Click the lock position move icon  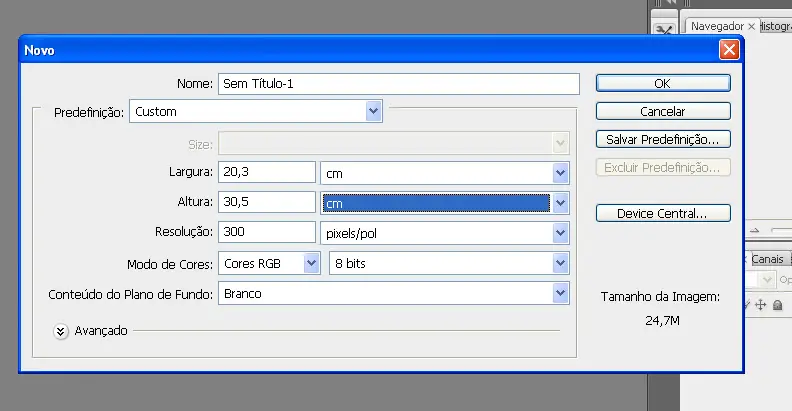tap(761, 305)
